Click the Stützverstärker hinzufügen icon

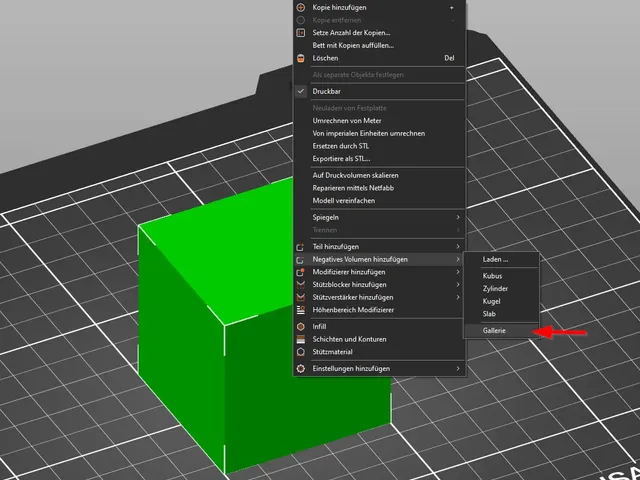pos(301,297)
